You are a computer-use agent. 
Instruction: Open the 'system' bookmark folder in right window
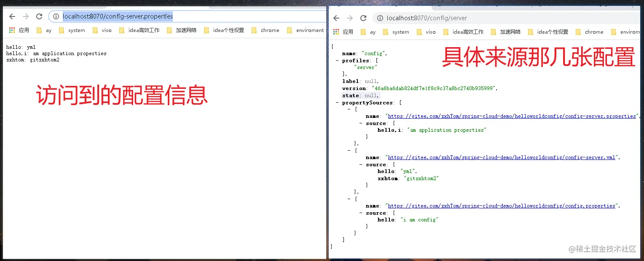396,32
